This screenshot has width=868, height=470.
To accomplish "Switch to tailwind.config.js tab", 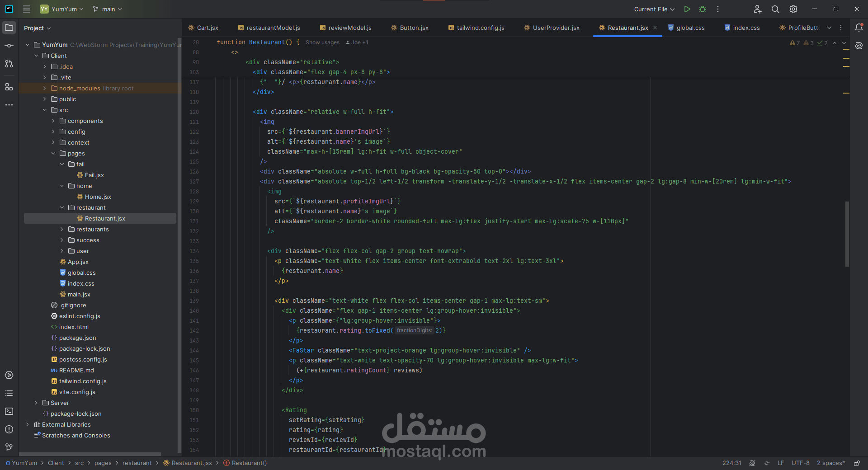I will [476, 28].
